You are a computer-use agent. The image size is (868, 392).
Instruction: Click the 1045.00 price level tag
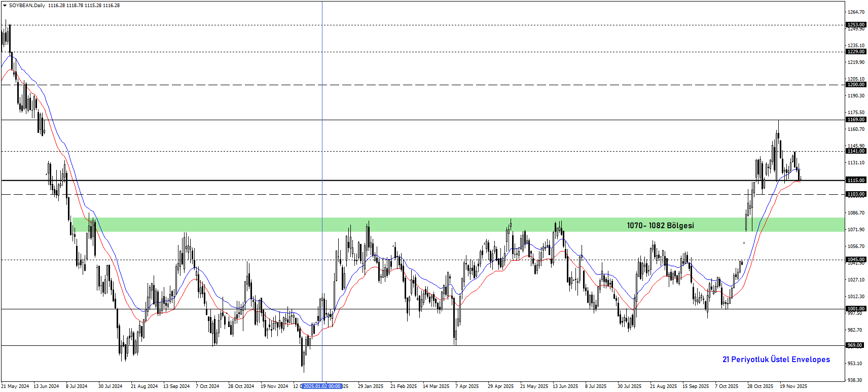[x=856, y=260]
